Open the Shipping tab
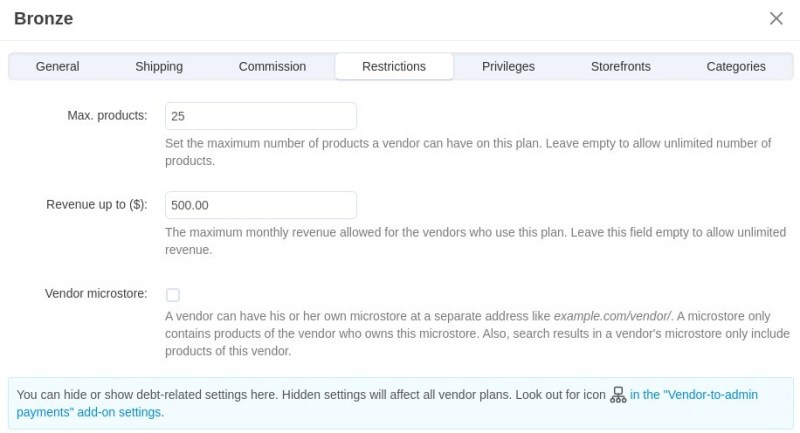The height and width of the screenshot is (433, 800). coord(159,67)
